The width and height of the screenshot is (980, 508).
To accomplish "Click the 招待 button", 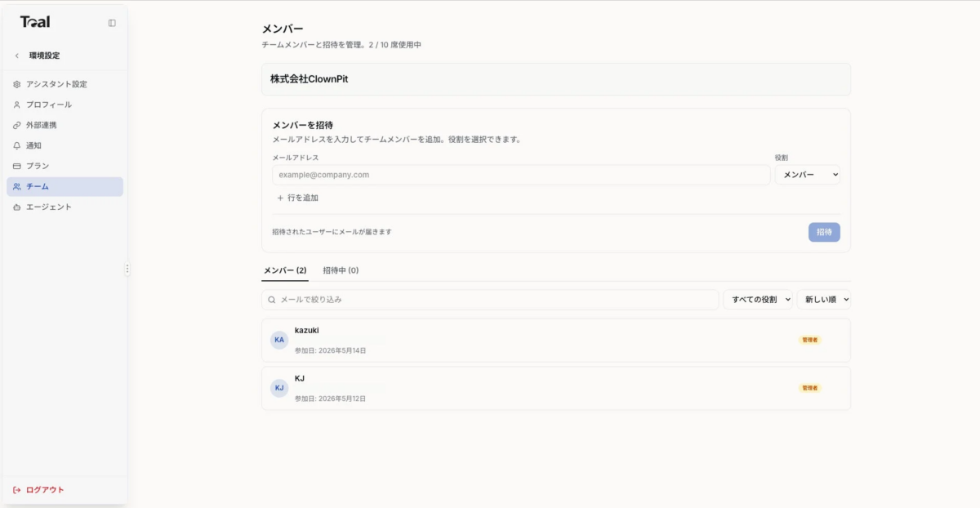I will pos(824,232).
